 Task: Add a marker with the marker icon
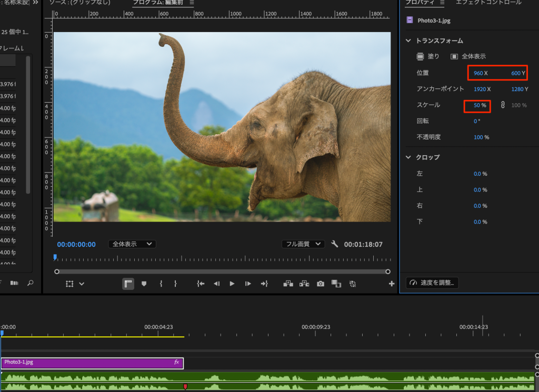144,284
